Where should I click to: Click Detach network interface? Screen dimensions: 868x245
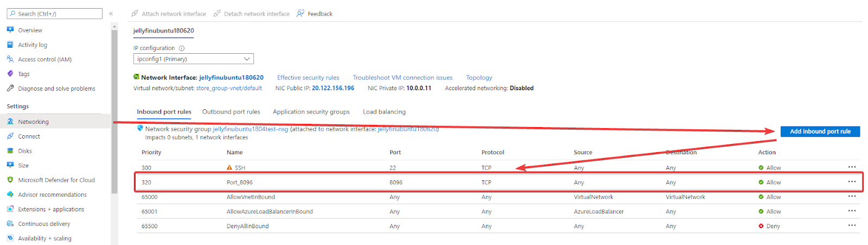coord(251,14)
